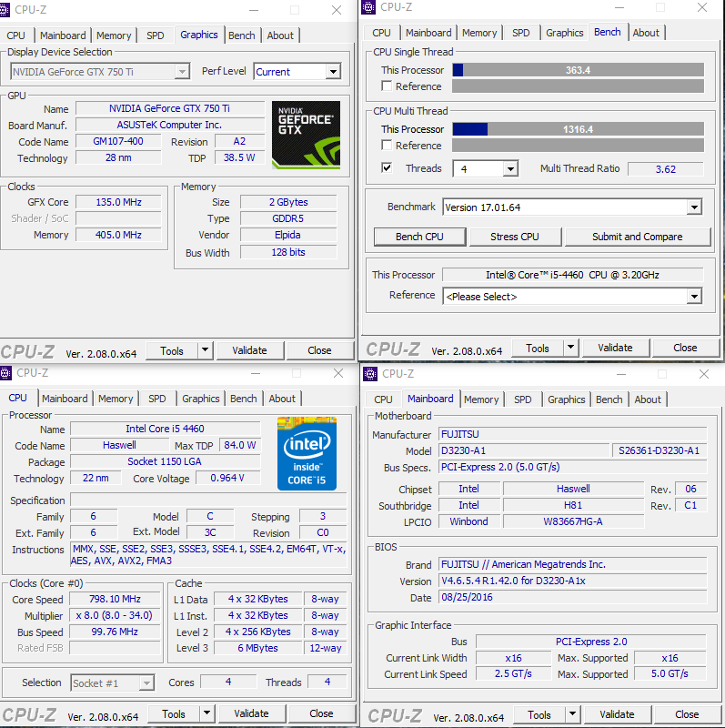725x728 pixels.
Task: Click the Southbridge H81 value
Action: (573, 505)
